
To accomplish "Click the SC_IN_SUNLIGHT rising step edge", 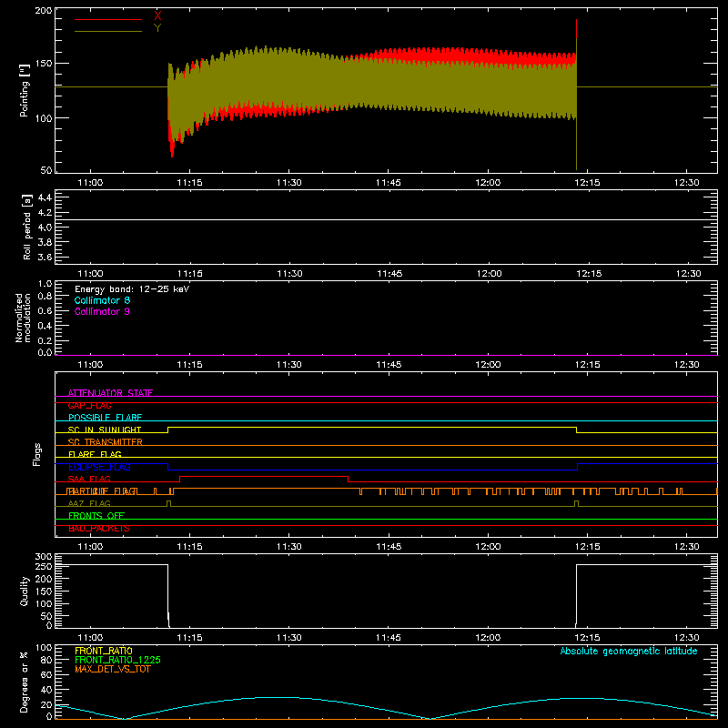I will point(168,430).
